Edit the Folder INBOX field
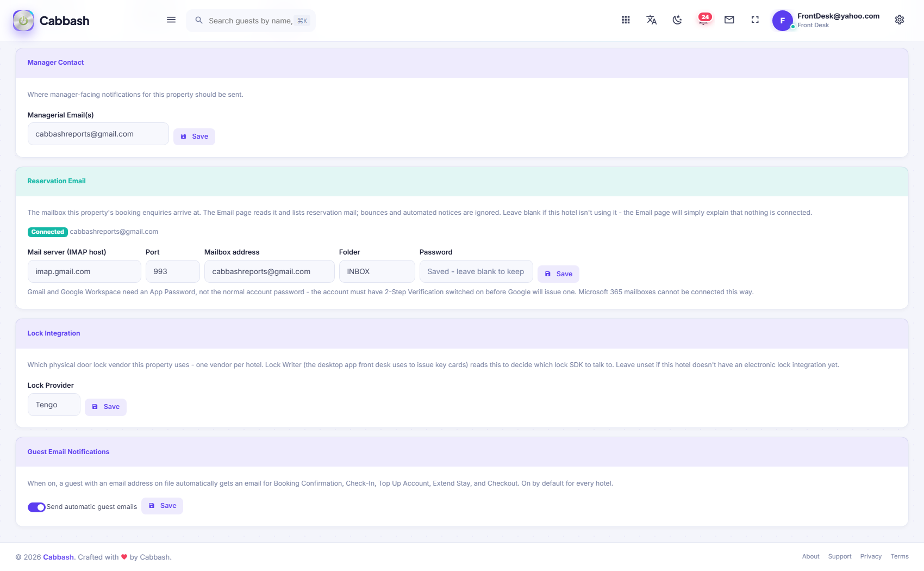The width and height of the screenshot is (924, 571). pos(377,271)
